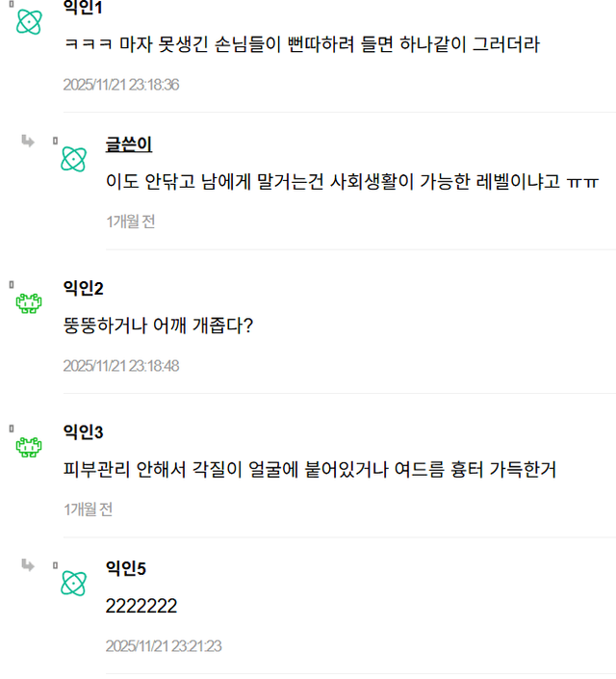The height and width of the screenshot is (679, 616).
Task: Click the reply arrow beside 익인5's comment
Action: point(28,565)
